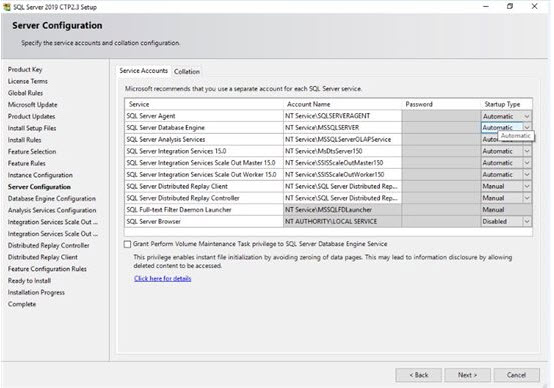The image size is (554, 388).
Task: Click account name NT Service\SSISScaleOutWorker150 cell
Action: [342, 174]
